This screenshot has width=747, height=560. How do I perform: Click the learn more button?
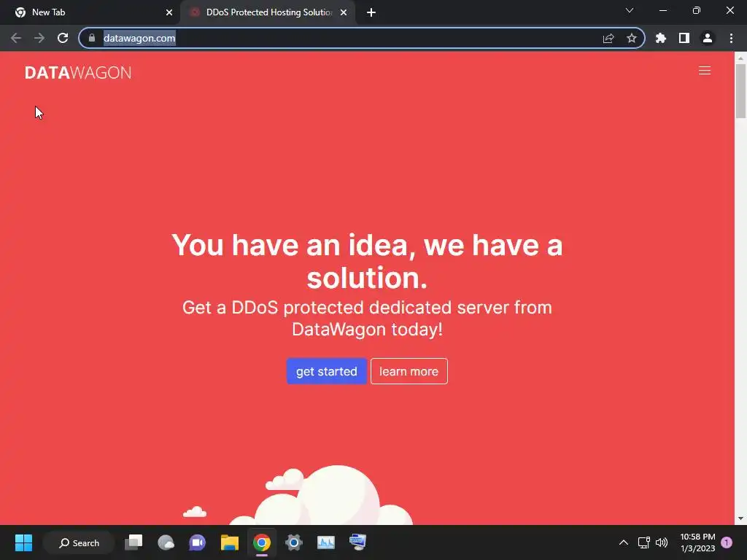[x=409, y=371]
